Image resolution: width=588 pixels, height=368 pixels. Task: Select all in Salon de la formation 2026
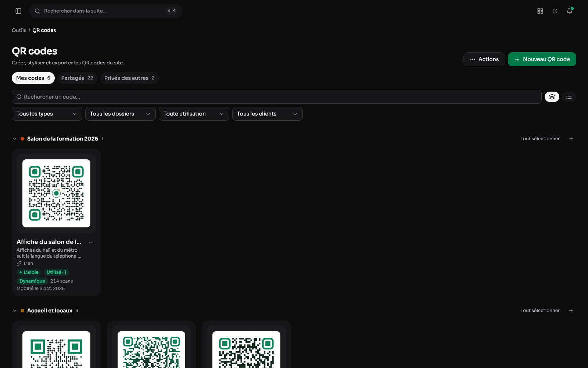[x=540, y=139]
